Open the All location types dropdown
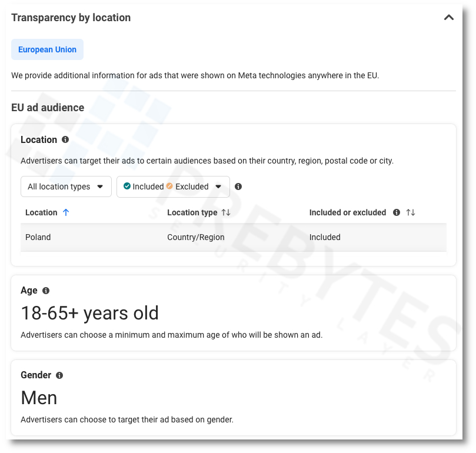 click(x=66, y=186)
